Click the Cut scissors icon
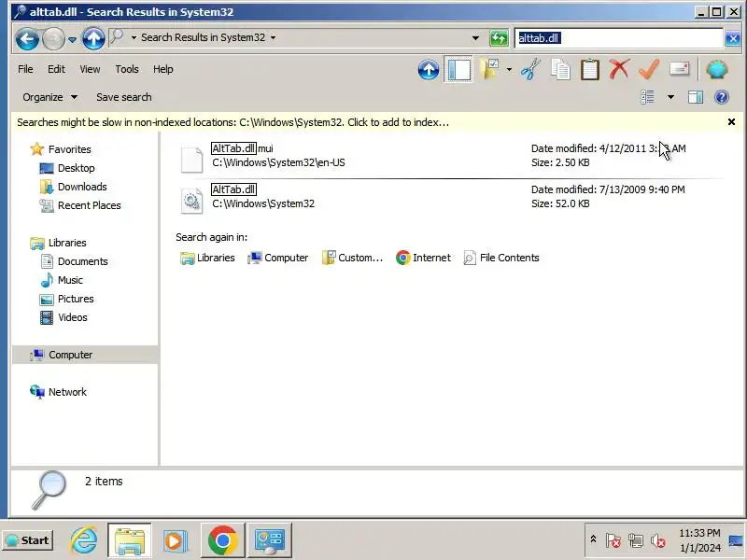 click(x=530, y=69)
